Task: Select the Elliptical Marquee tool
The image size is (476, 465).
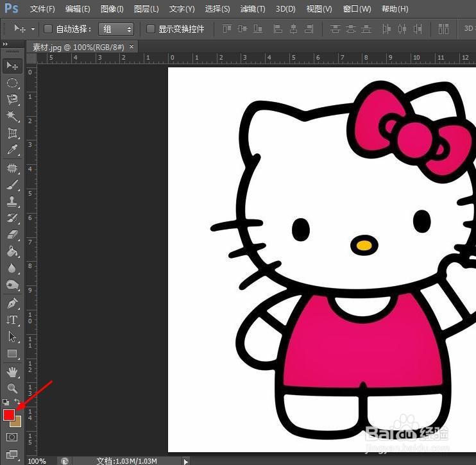Action: click(x=12, y=83)
